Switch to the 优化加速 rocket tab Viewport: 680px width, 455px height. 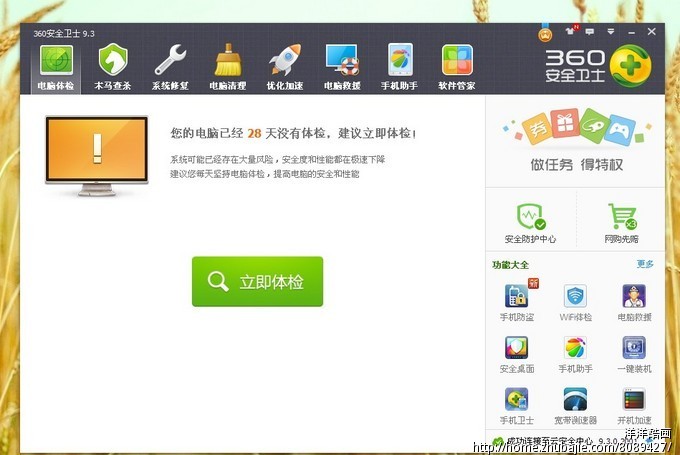pos(285,67)
